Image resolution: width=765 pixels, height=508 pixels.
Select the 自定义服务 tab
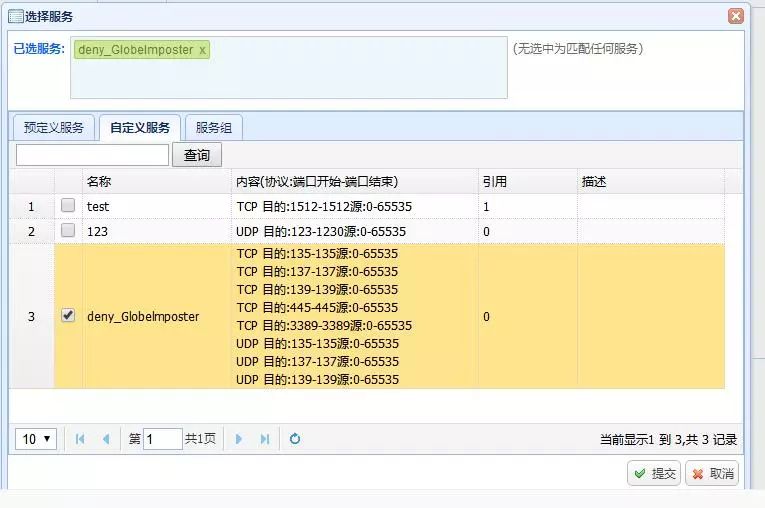pos(140,128)
